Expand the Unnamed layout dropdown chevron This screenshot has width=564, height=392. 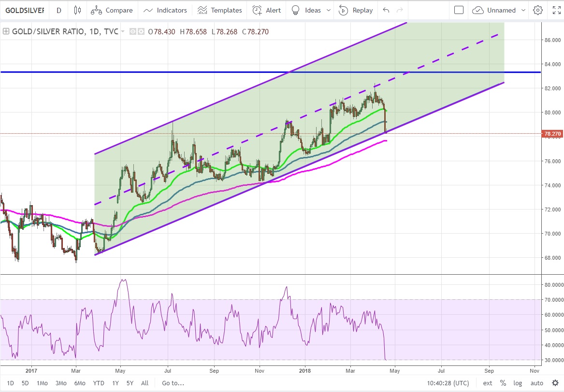523,11
